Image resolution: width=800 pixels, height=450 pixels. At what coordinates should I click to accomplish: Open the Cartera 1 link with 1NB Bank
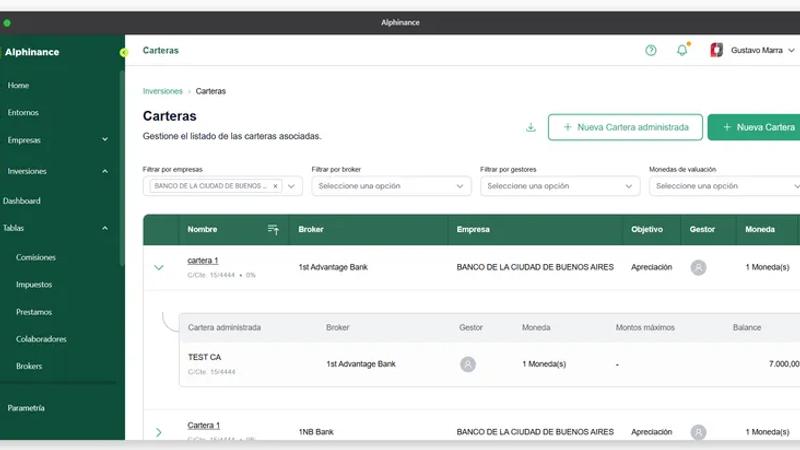coord(204,426)
